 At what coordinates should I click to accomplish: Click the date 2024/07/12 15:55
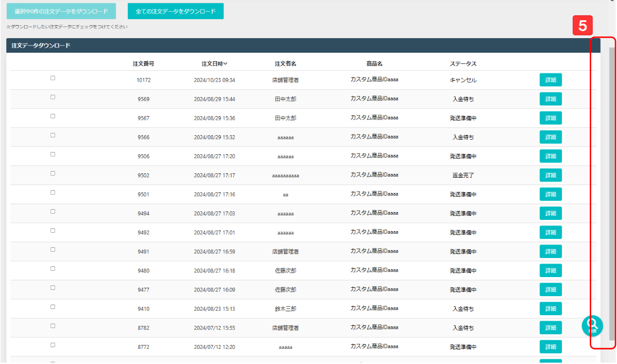click(x=214, y=328)
